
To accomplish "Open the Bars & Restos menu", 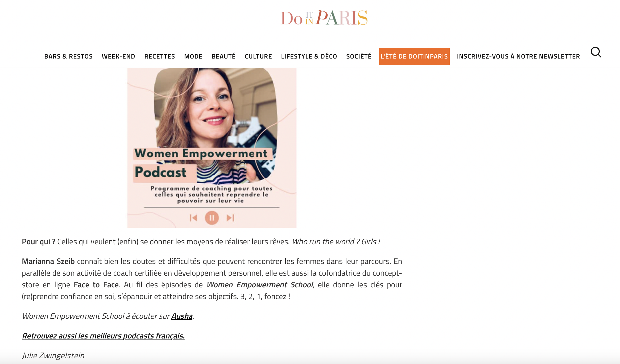I will (x=68, y=56).
